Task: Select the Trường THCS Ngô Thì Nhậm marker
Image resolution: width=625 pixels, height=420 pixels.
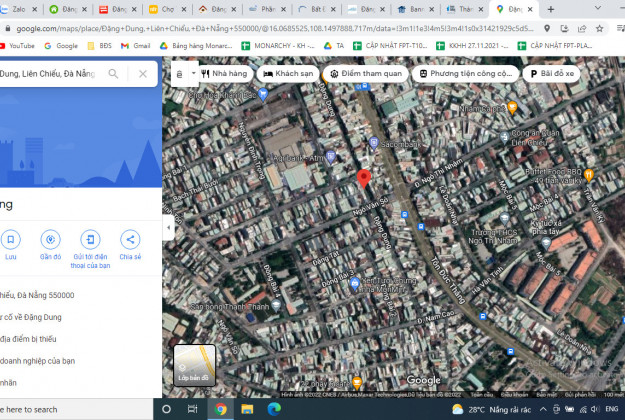Action: click(505, 219)
